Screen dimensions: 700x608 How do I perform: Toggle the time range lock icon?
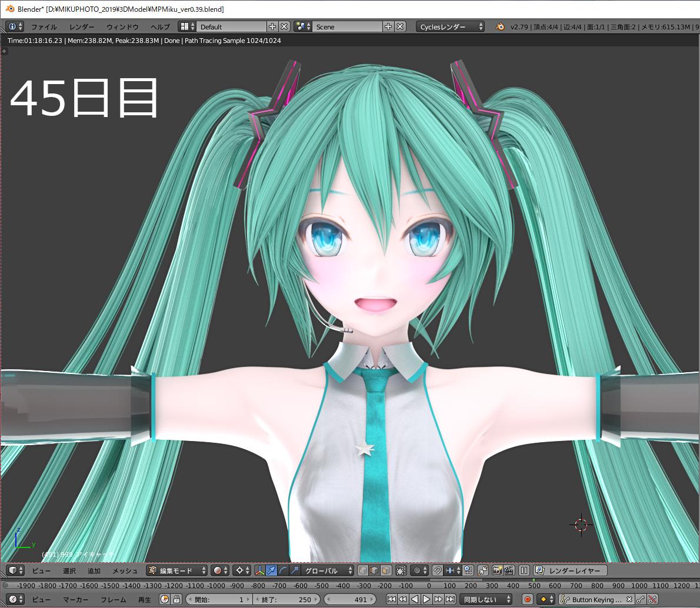(x=177, y=599)
